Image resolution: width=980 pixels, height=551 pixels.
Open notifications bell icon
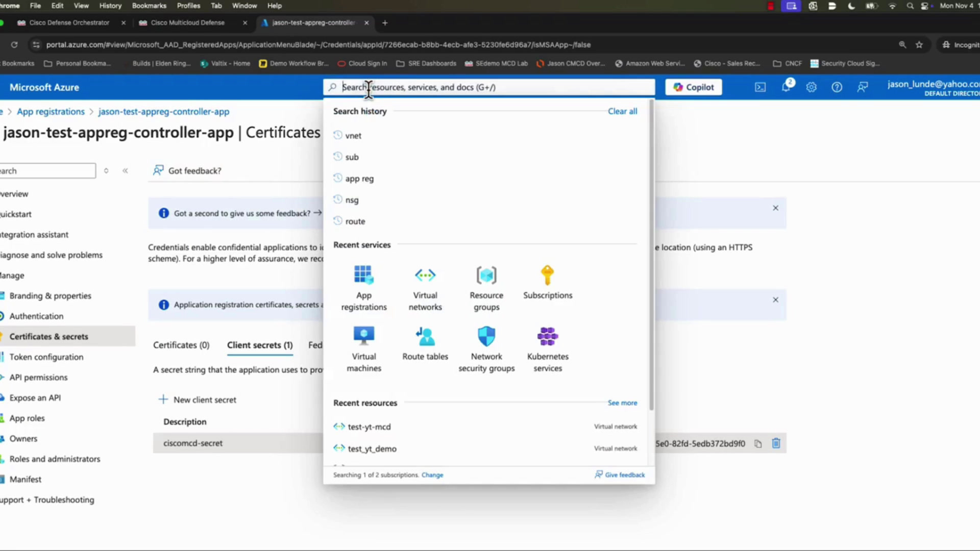click(786, 87)
